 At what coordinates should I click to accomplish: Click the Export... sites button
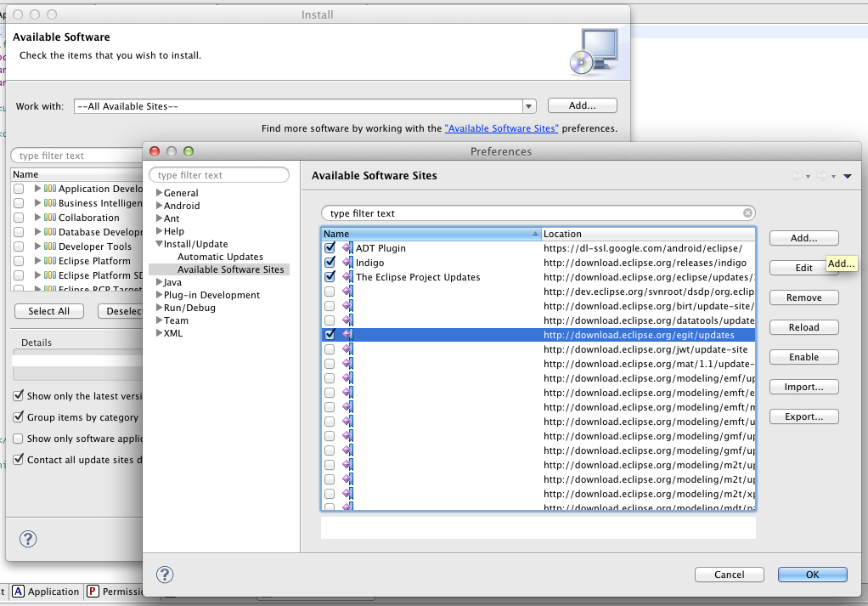[x=803, y=416]
